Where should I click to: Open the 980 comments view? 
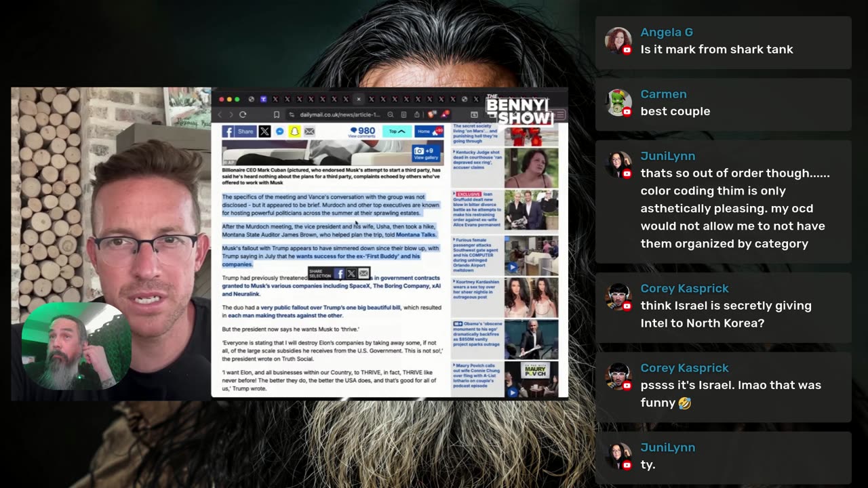[361, 131]
